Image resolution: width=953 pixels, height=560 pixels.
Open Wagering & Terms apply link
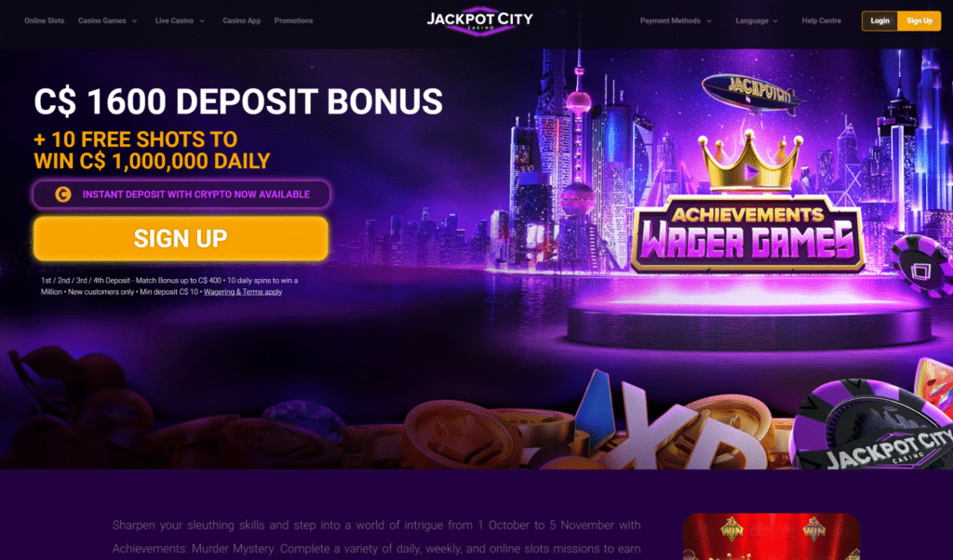tap(243, 292)
